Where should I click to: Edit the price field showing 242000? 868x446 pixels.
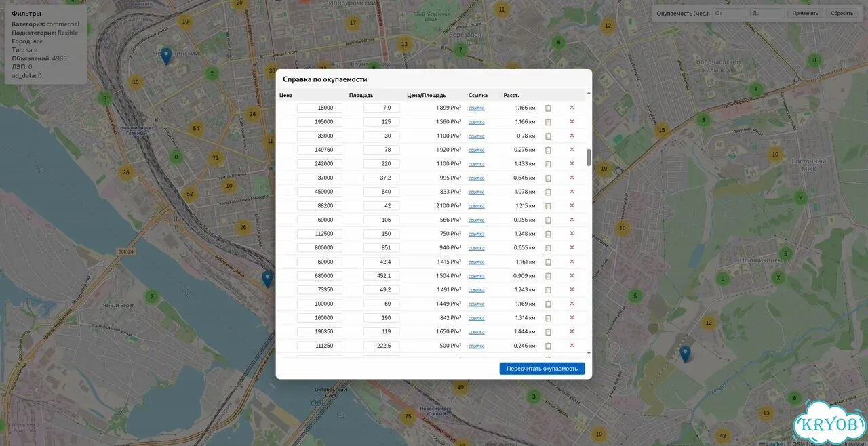319,163
